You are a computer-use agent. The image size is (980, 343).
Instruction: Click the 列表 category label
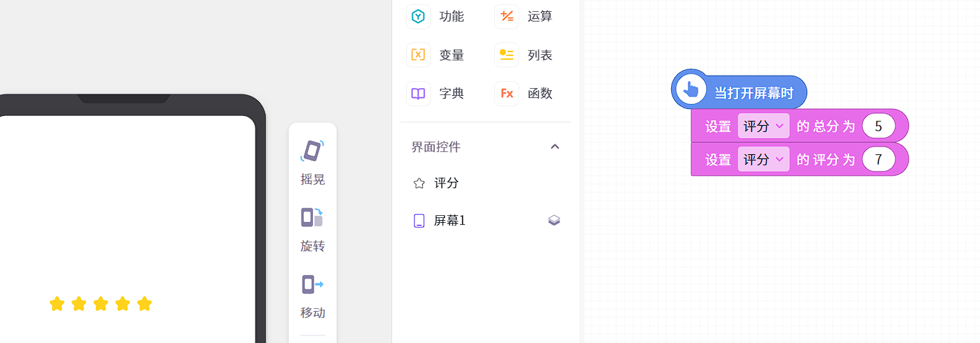coord(540,55)
